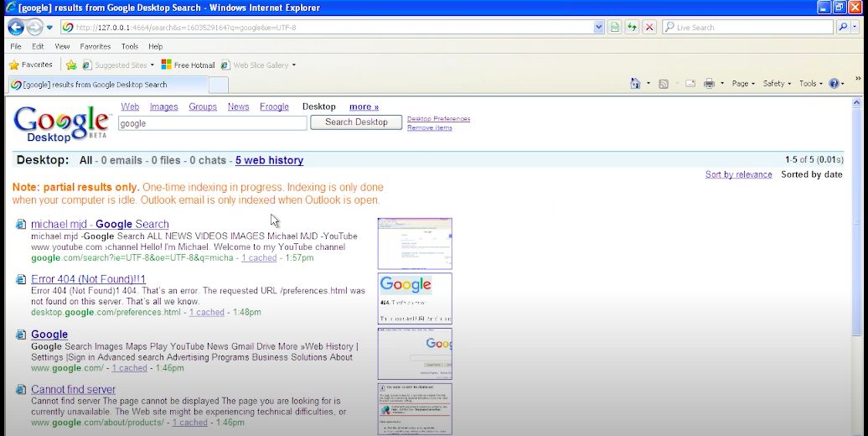The height and width of the screenshot is (436, 868).
Task: Open the Safety dropdown menu
Action: 777,84
